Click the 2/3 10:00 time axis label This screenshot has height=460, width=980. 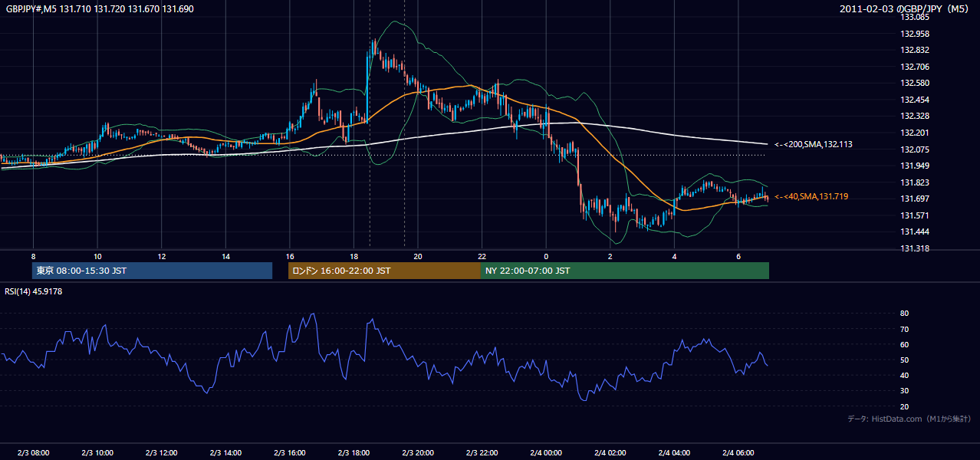click(x=97, y=453)
